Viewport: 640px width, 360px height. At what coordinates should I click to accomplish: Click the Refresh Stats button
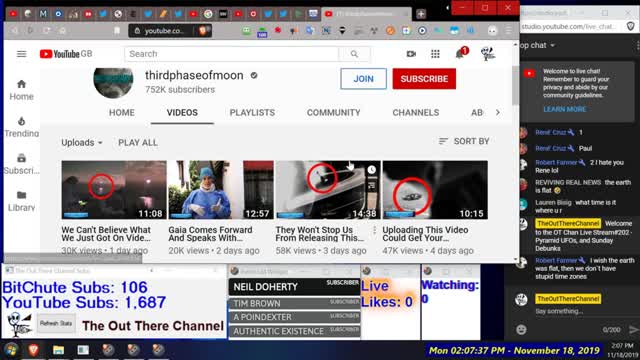click(56, 323)
